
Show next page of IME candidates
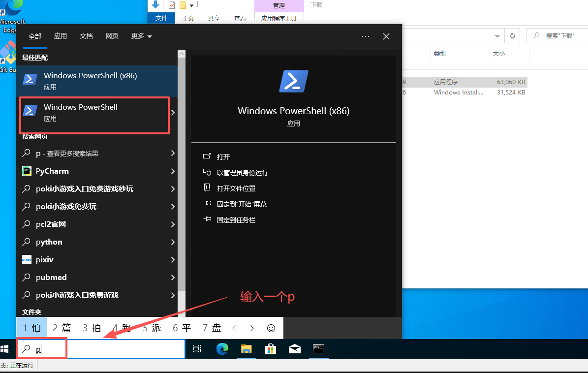[x=252, y=328]
